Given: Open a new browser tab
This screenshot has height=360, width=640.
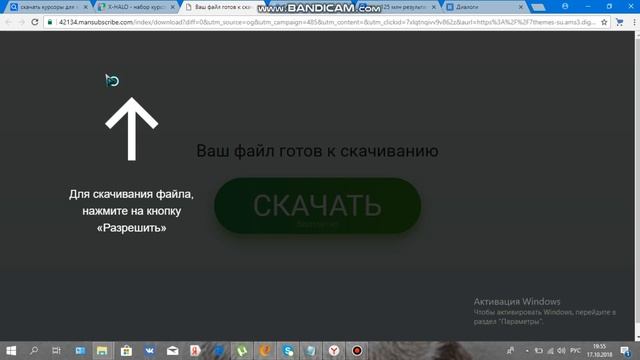Looking at the screenshot, I should (538, 7).
